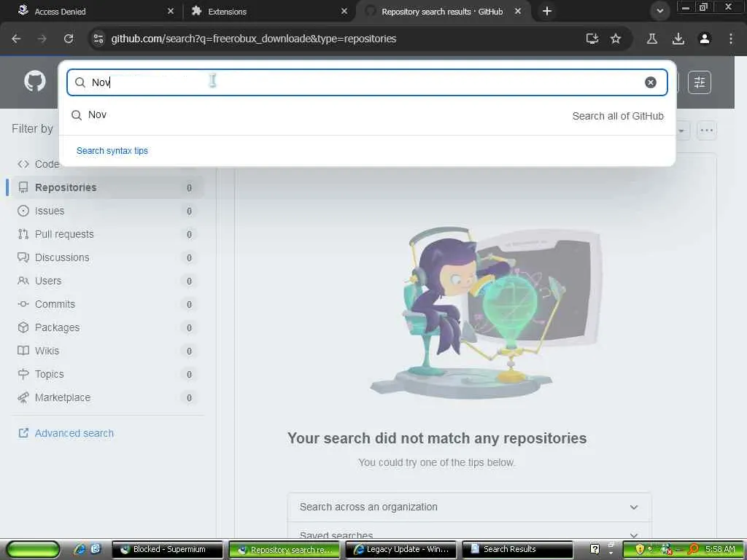This screenshot has width=747, height=560.
Task: Switch to Legacy Update taskbar window
Action: [x=401, y=550]
